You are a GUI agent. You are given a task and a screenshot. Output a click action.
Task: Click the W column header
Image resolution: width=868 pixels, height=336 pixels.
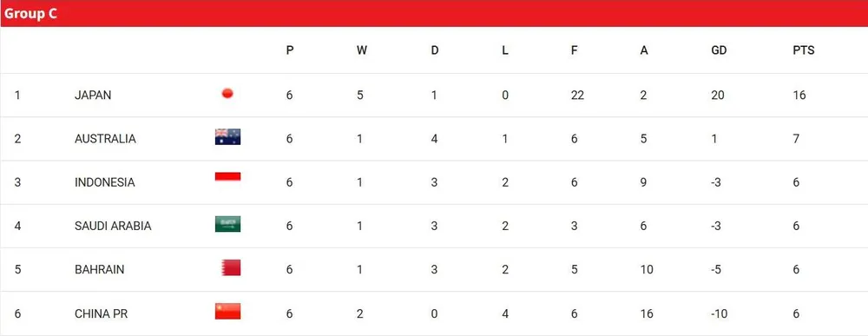point(361,50)
